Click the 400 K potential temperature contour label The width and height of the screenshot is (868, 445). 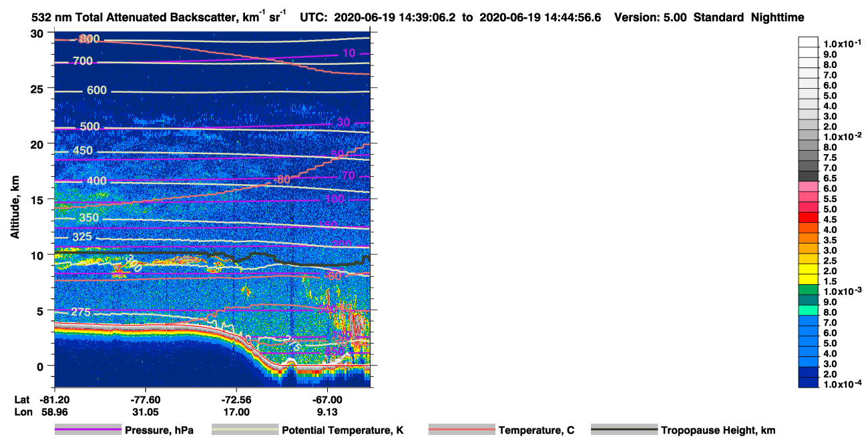tap(96, 181)
